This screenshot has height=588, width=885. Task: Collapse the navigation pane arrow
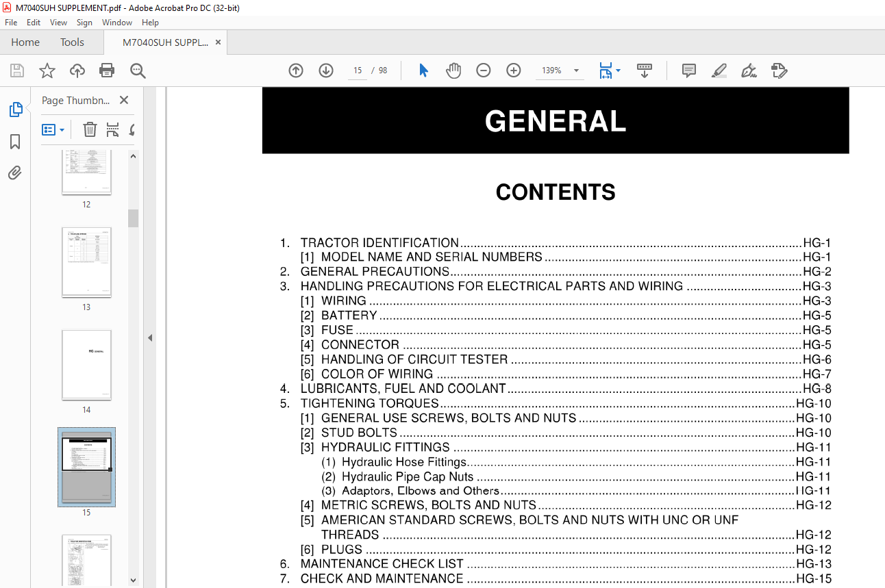point(150,337)
